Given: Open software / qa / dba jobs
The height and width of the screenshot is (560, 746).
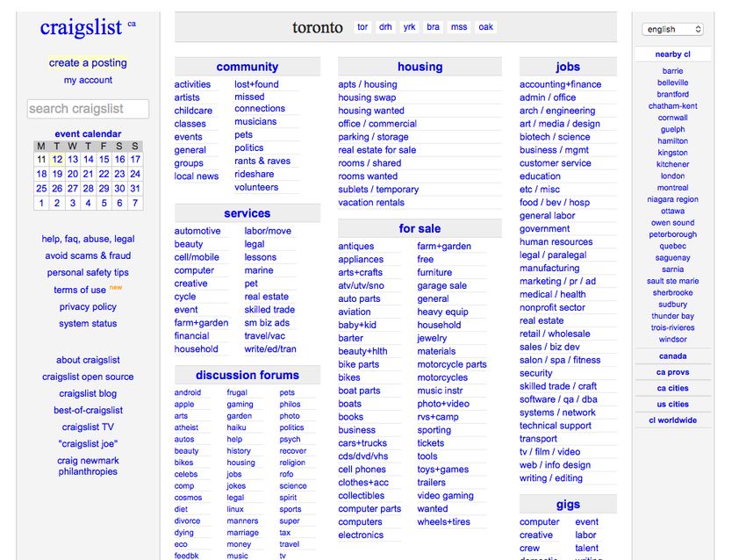Looking at the screenshot, I should pos(558,399).
